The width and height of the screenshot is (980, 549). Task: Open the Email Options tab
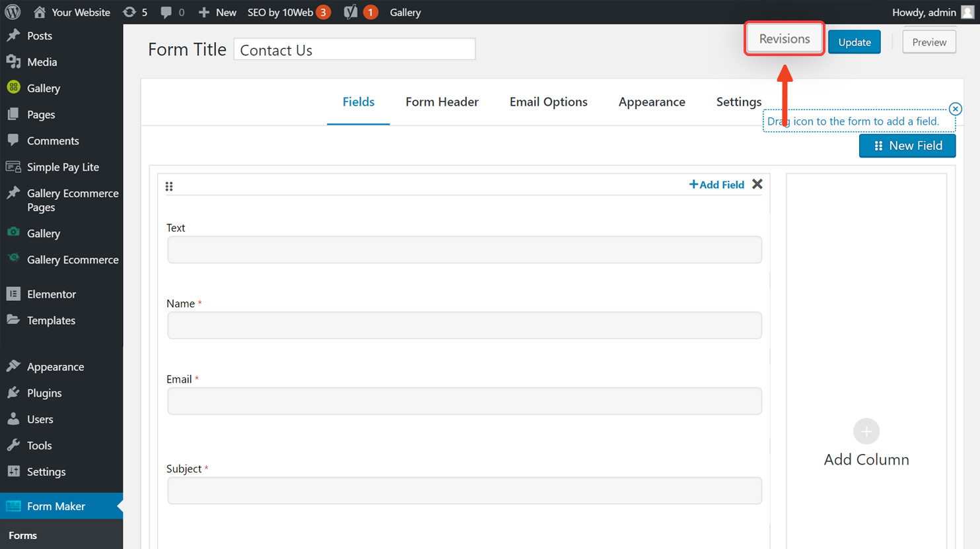[x=548, y=102]
